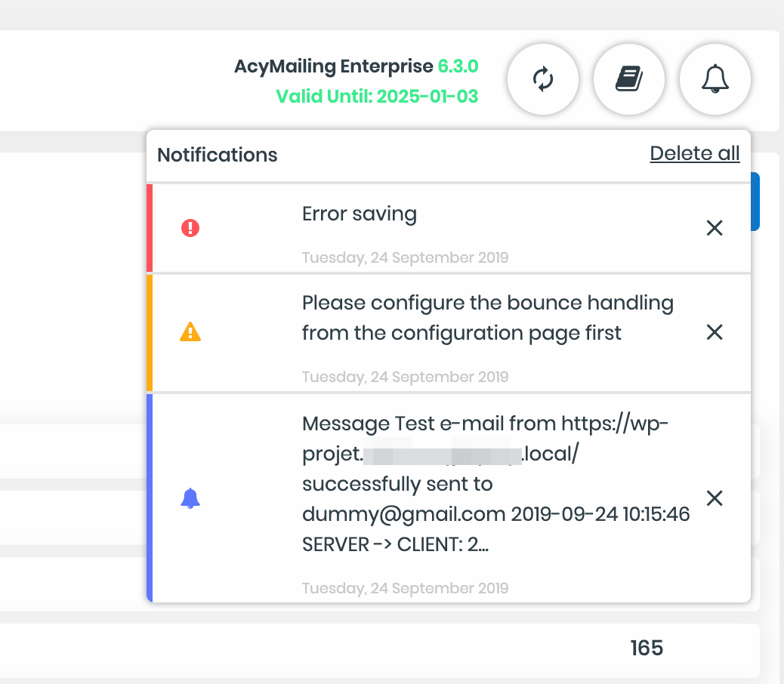Click the orange warning triangle icon
784x684 pixels.
(190, 331)
